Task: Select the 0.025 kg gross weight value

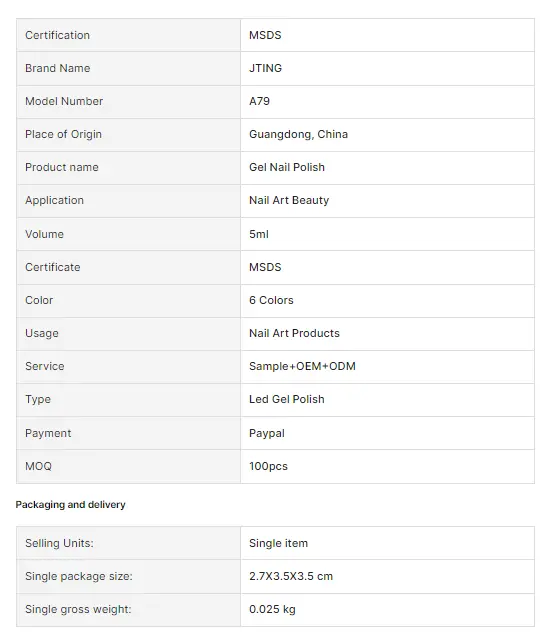Action: click(x=272, y=610)
